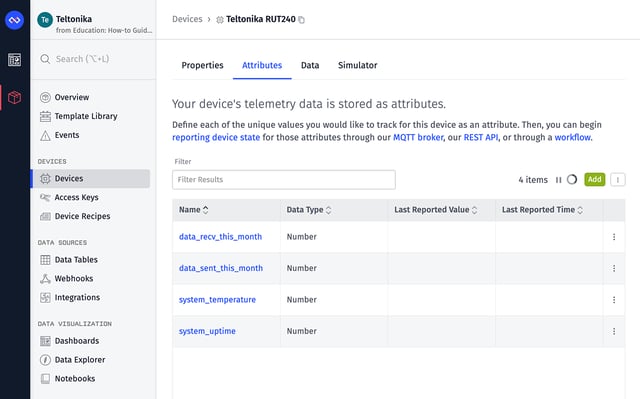Select the Attributes tab

pos(262,65)
